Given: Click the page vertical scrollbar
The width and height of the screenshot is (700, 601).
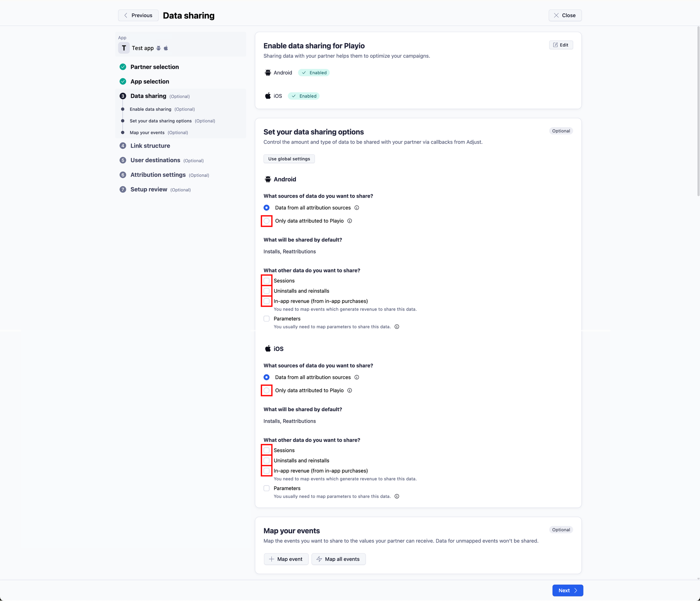Looking at the screenshot, I should [698, 111].
